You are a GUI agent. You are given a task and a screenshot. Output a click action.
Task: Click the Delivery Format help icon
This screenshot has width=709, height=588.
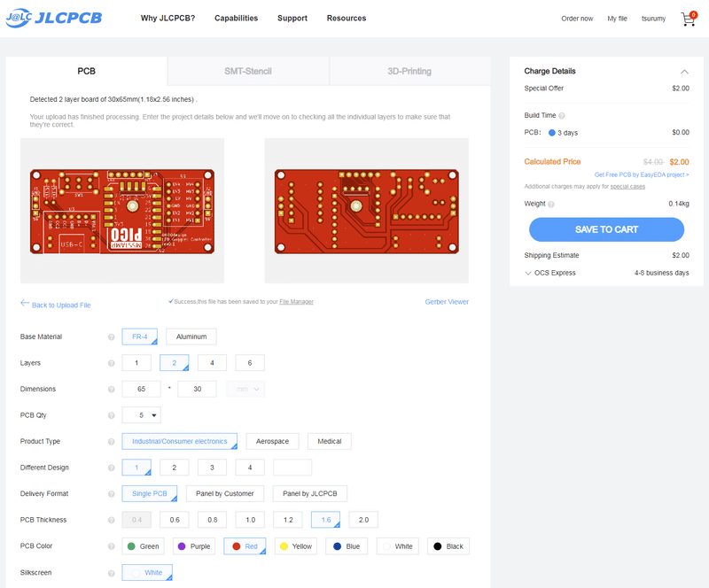coord(112,494)
